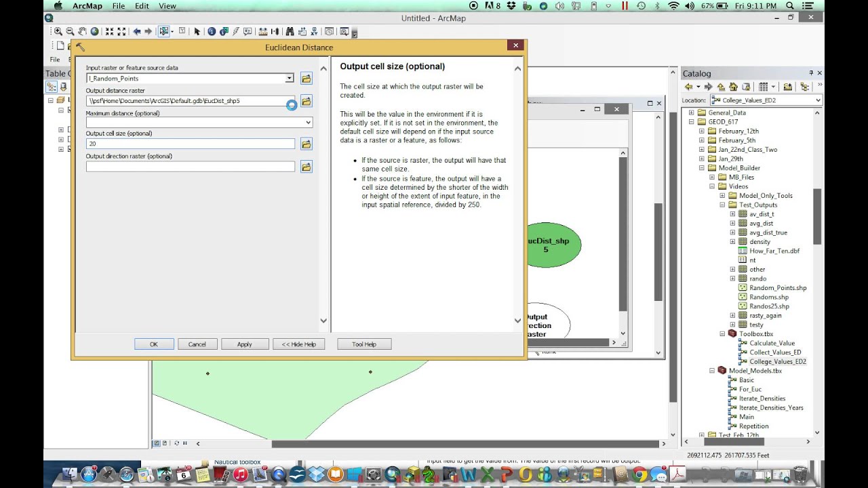Click the Fixed Zoom Out arrows icon
868x488 pixels.
tap(121, 31)
